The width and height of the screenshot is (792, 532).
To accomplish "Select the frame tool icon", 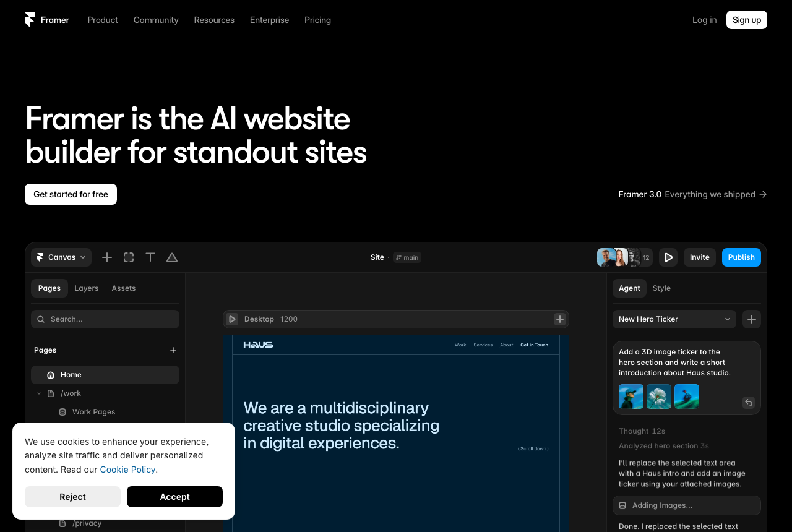I will click(129, 257).
